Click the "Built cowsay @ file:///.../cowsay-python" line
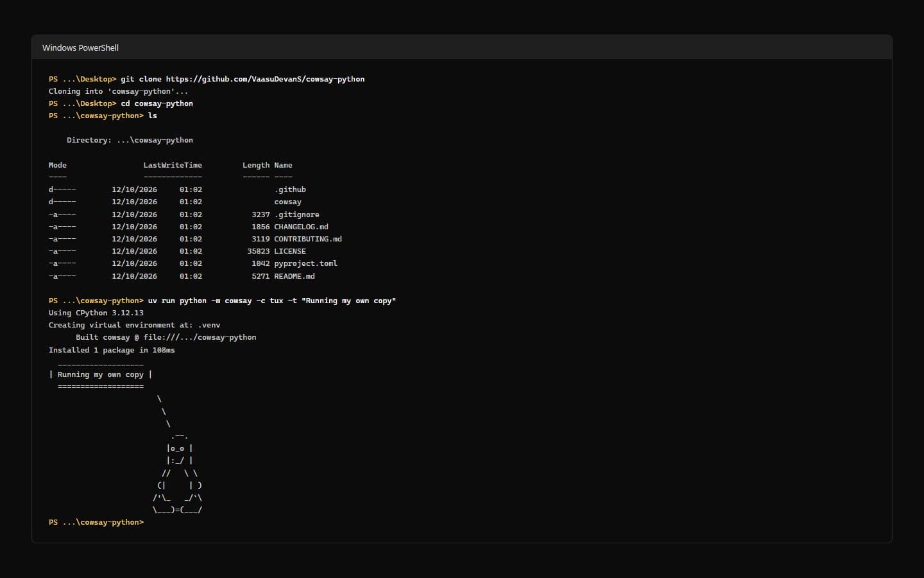 [x=166, y=337]
